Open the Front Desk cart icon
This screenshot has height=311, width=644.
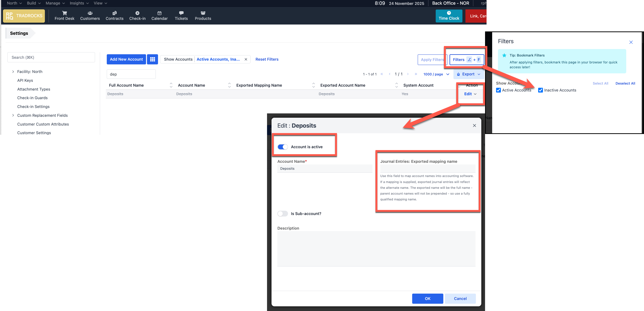point(65,13)
